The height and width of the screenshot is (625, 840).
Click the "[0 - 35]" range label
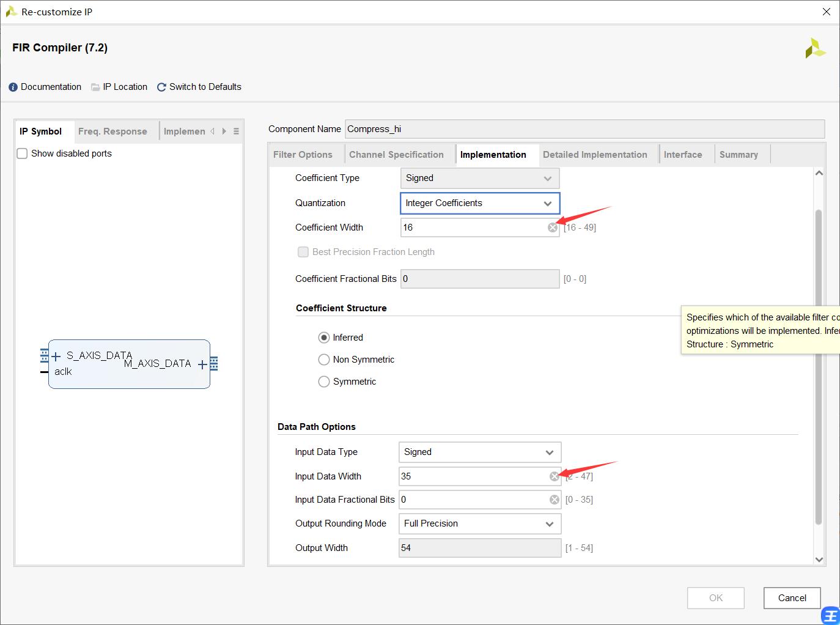coord(579,500)
